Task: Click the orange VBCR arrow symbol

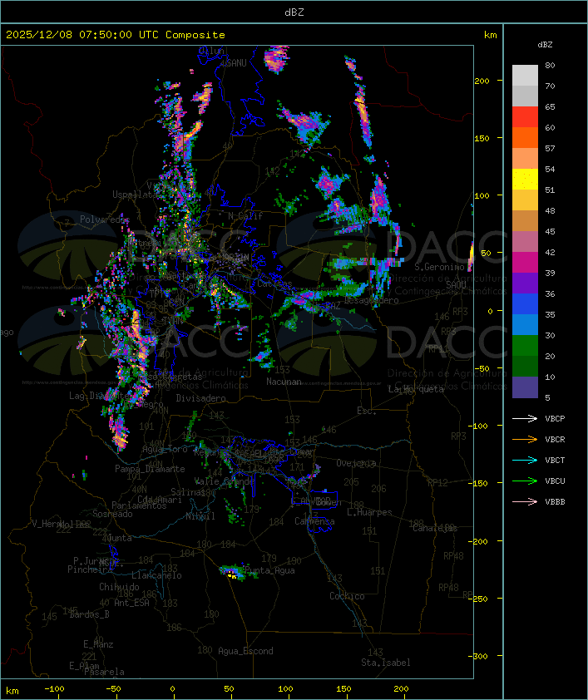Action: point(525,439)
